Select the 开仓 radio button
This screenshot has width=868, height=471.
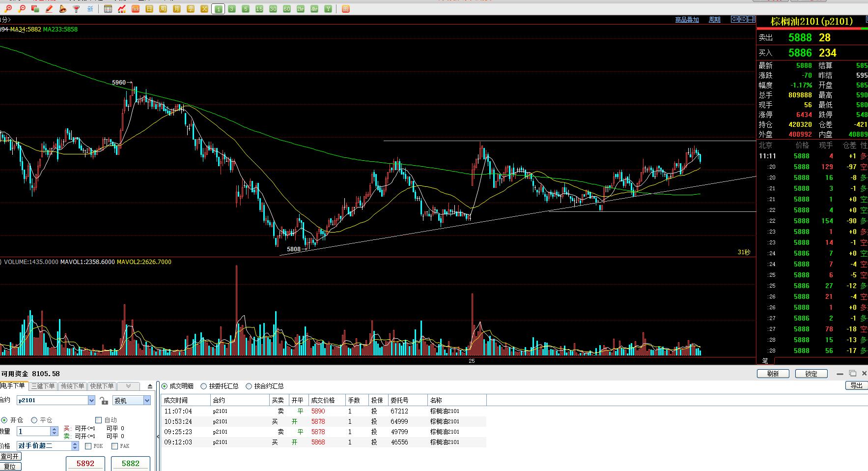point(4,420)
